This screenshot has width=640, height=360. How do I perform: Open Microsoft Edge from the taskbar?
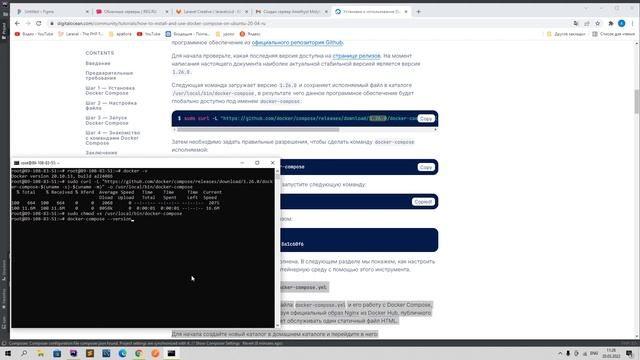[122, 353]
